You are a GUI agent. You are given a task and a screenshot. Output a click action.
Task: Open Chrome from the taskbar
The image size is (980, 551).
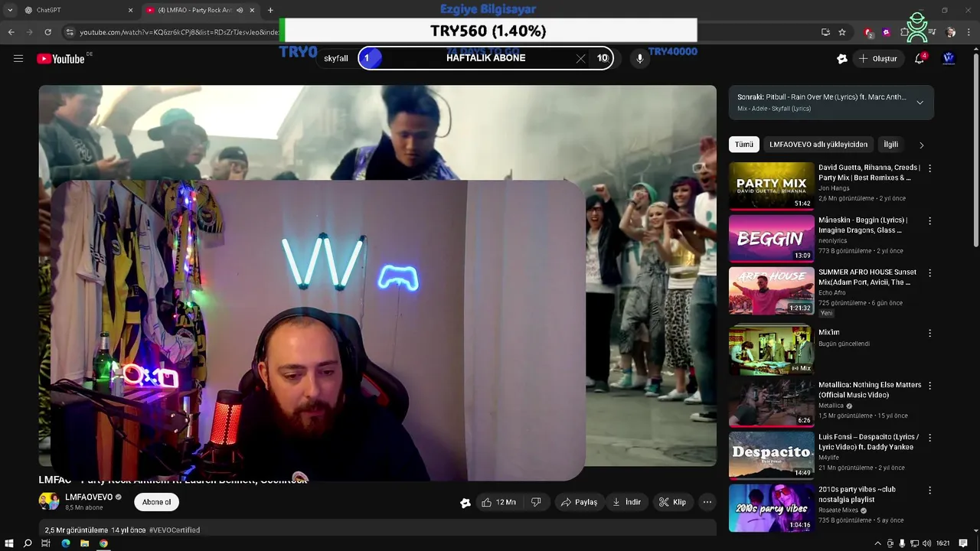(x=103, y=543)
